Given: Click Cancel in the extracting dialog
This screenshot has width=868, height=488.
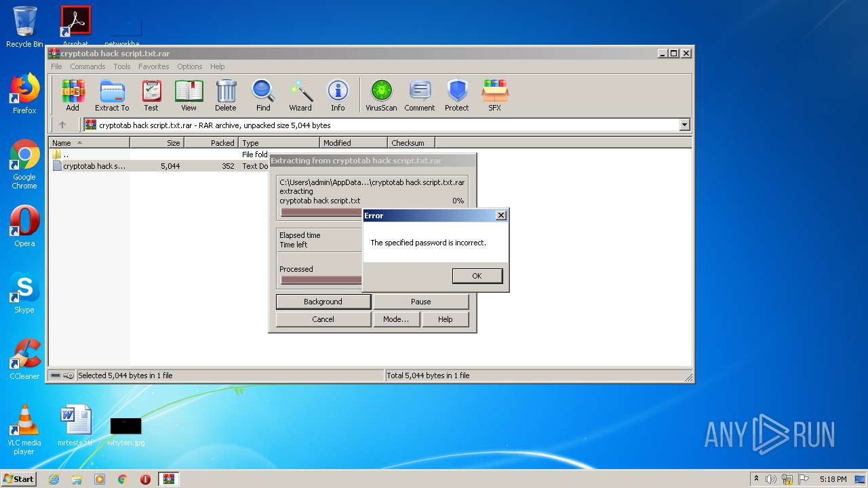Looking at the screenshot, I should [323, 319].
